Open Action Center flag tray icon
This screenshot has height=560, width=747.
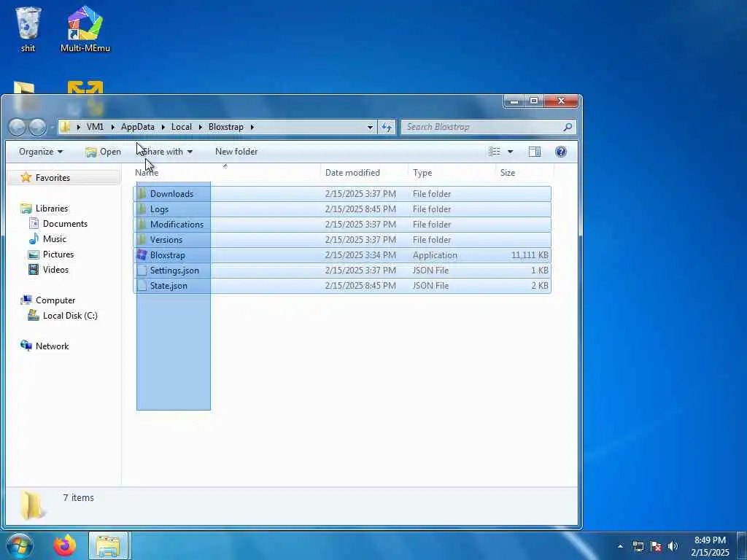pyautogui.click(x=656, y=546)
